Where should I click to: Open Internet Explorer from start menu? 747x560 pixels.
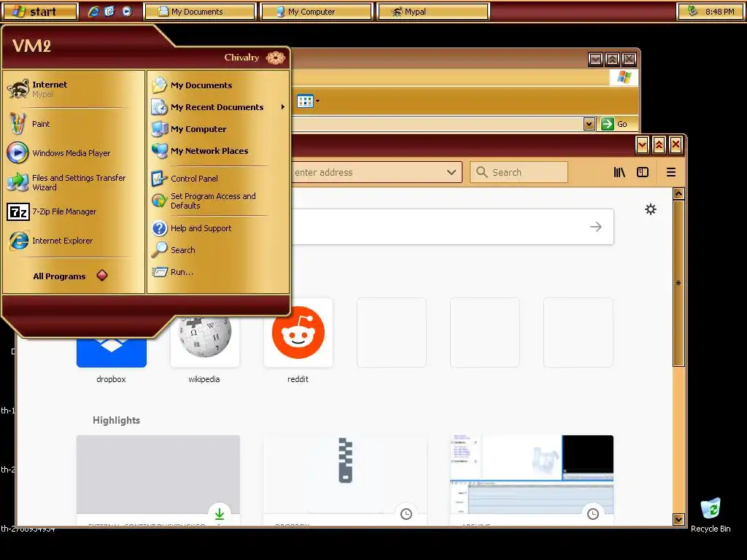tap(50, 241)
